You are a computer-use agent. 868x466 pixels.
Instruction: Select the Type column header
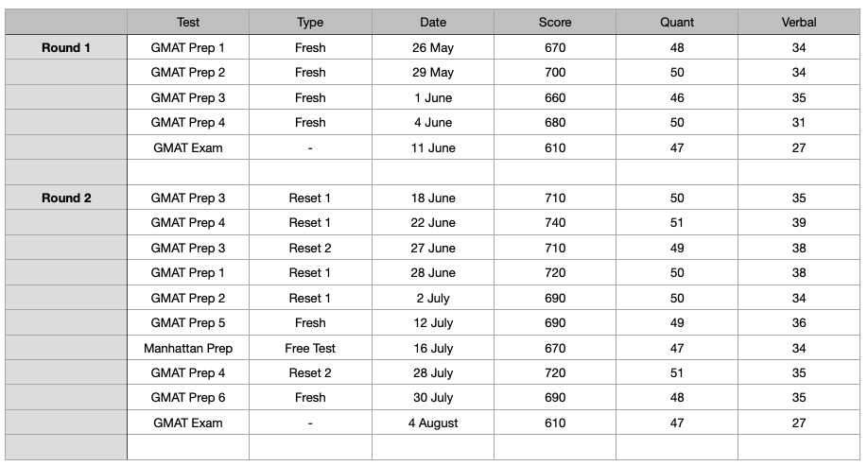coord(310,22)
